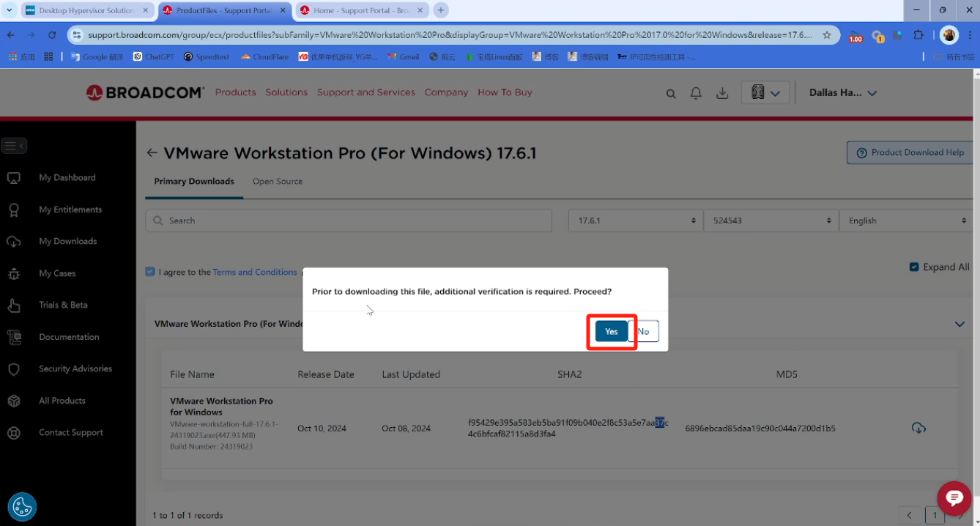Open My Dashboard icon in sidebar
Viewport: 980px width, 526px height.
click(x=13, y=178)
